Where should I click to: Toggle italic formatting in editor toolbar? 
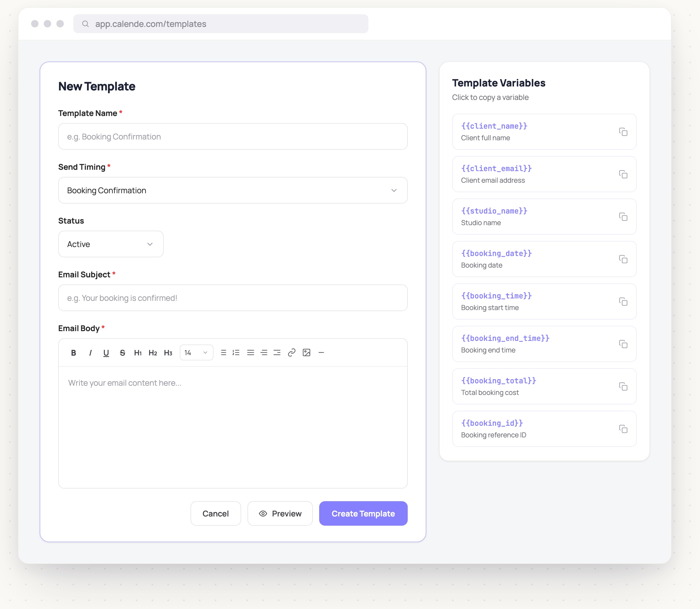pos(90,353)
